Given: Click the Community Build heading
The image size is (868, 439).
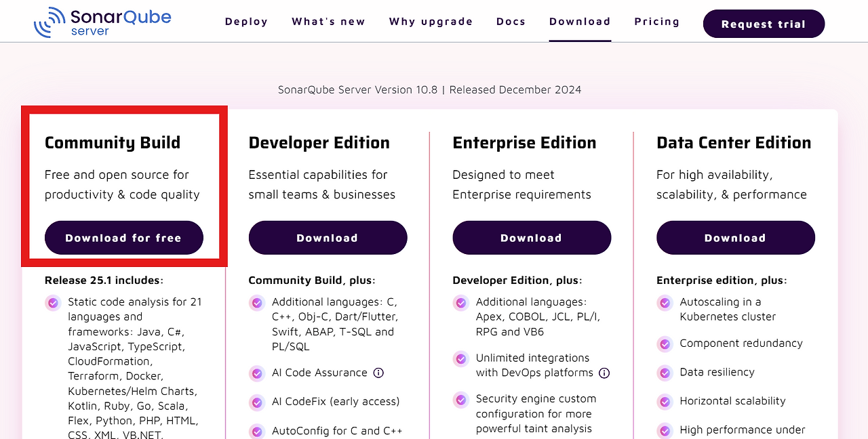Looking at the screenshot, I should tap(113, 143).
